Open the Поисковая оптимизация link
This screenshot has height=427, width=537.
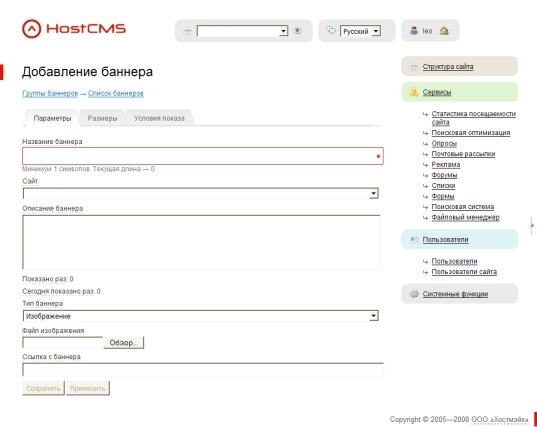coord(471,133)
